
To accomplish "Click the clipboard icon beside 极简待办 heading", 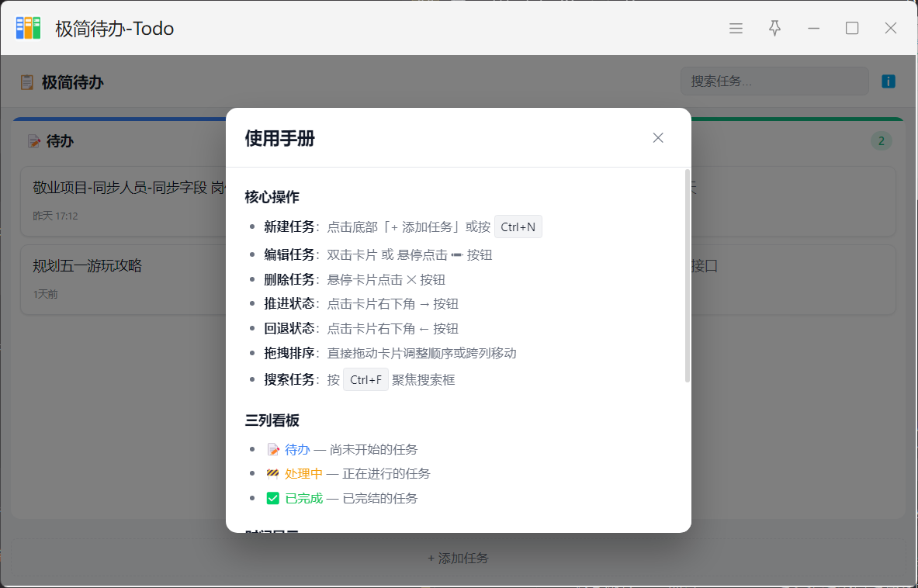I will (27, 82).
